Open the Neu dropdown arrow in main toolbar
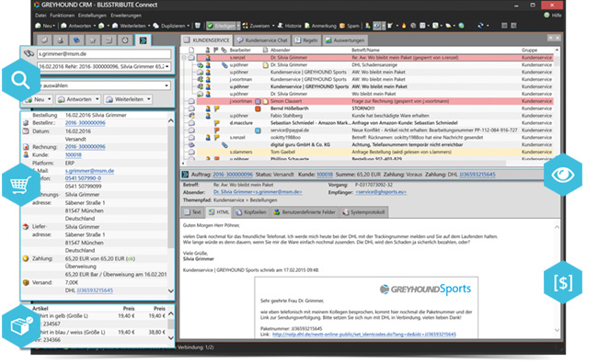Image resolution: width=598 pixels, height=364 pixels. (x=53, y=26)
